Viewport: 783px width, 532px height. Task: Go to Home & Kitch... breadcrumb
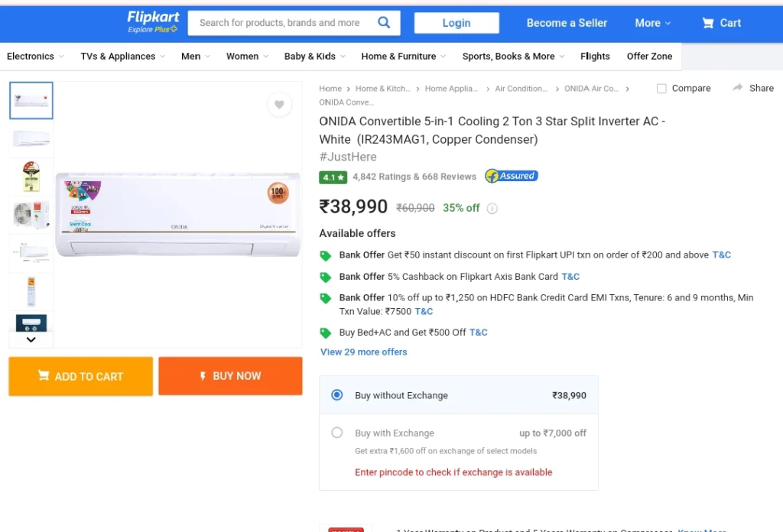click(382, 89)
